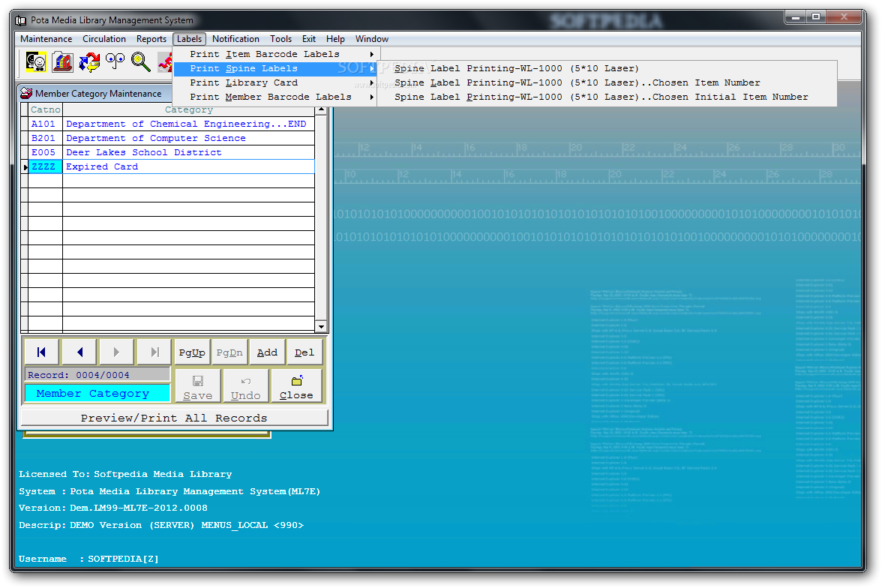The width and height of the screenshot is (882, 588).
Task: Go to previous record arrow
Action: 79,352
